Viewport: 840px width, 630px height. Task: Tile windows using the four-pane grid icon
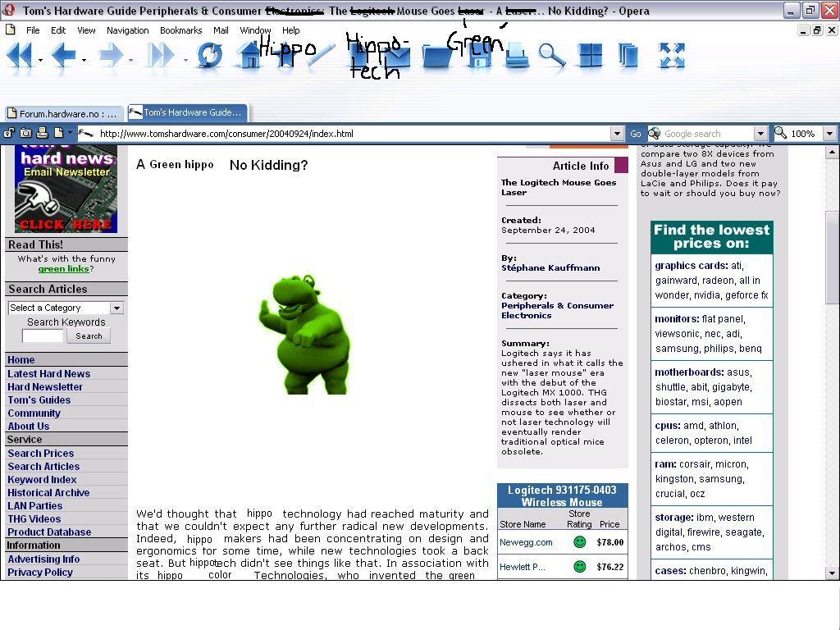(x=591, y=56)
